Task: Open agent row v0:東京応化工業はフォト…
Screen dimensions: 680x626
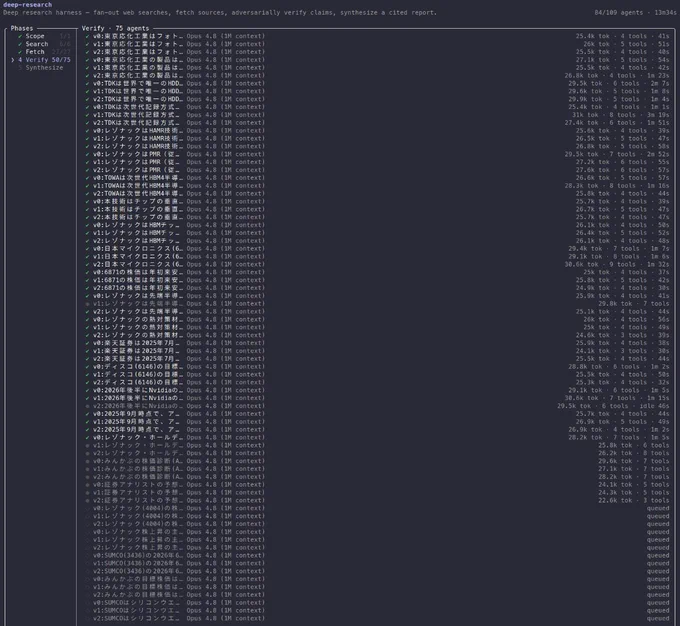Action: pyautogui.click(x=377, y=36)
